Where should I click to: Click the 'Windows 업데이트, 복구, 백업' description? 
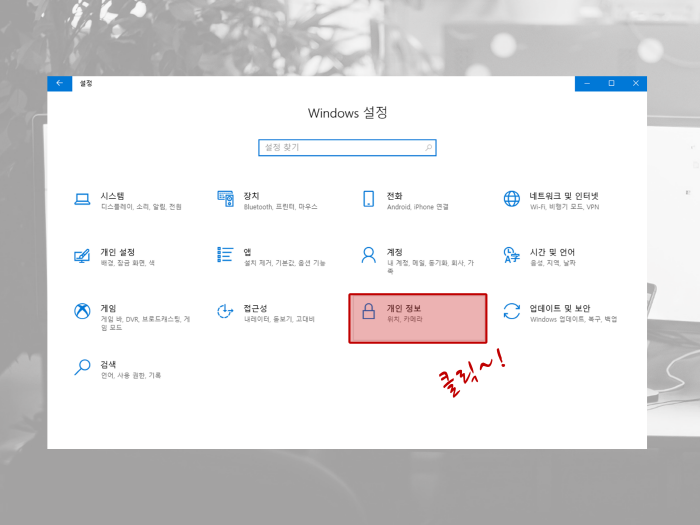(574, 319)
